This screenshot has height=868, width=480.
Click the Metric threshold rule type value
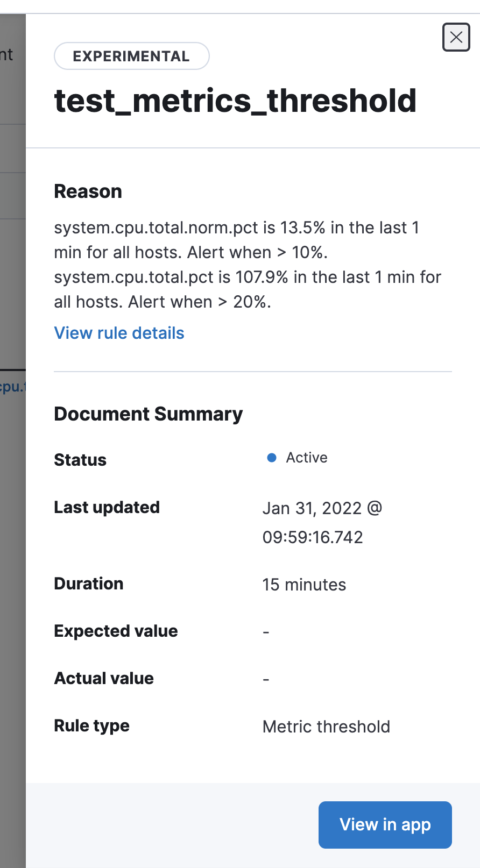[326, 726]
